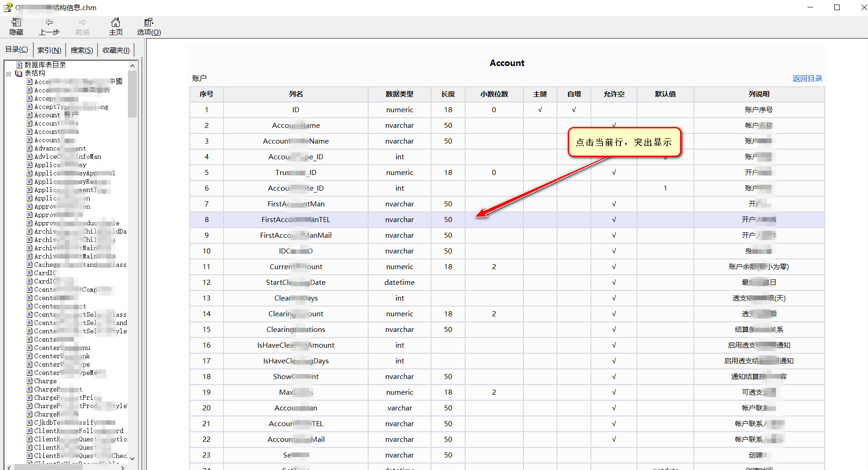868x470 pixels.
Task: Click the 列名 column header
Action: [296, 94]
